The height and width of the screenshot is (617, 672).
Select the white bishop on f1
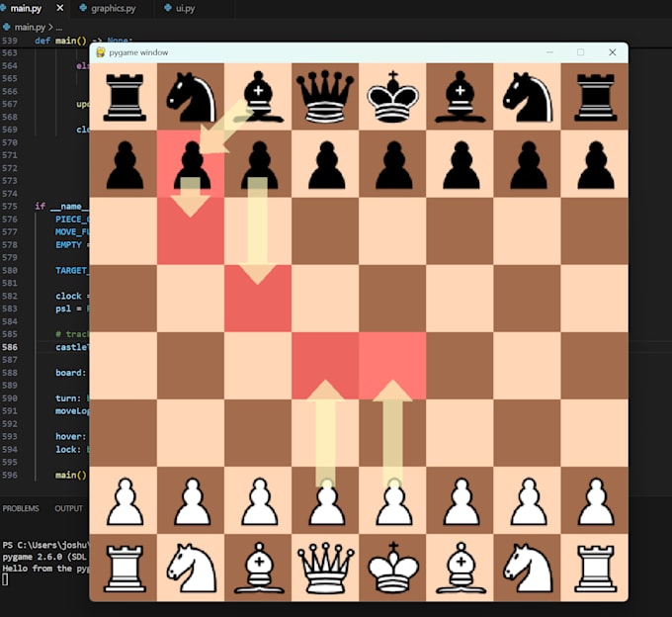point(461,569)
